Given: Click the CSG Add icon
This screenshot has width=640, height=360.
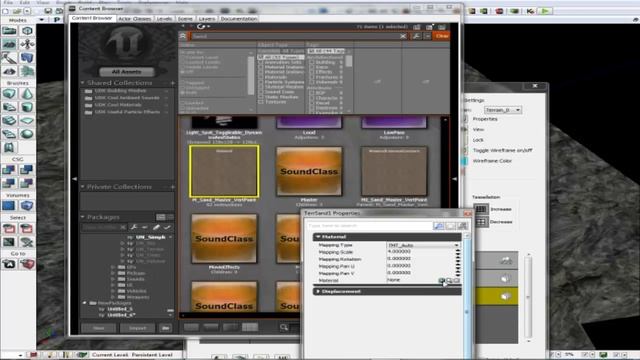Looking at the screenshot, I should pyautogui.click(x=9, y=170).
